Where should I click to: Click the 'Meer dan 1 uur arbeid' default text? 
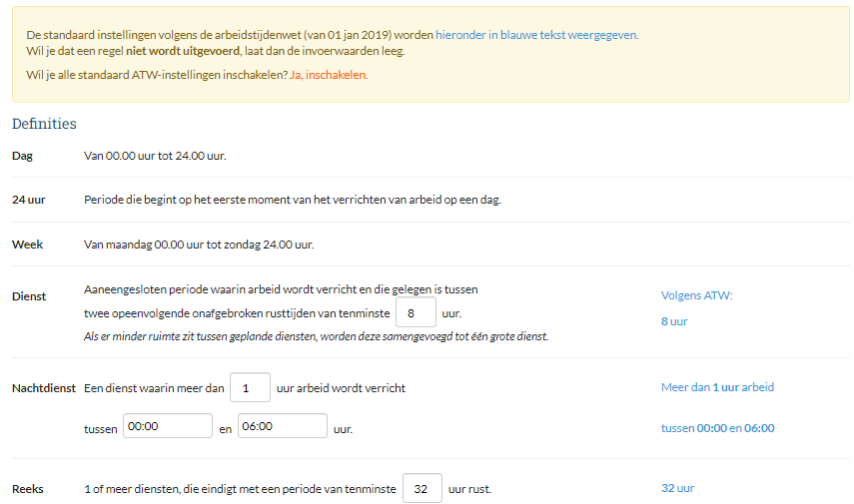(x=717, y=387)
